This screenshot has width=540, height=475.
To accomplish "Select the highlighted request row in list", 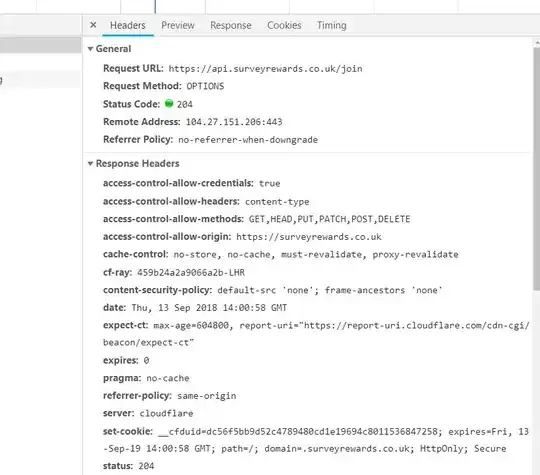I will click(x=41, y=45).
